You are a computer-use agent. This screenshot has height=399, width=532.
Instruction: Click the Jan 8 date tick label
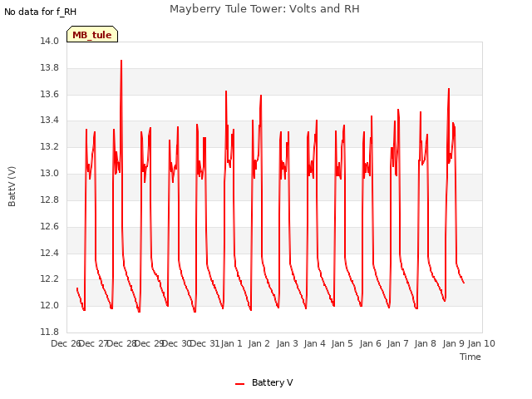pyautogui.click(x=426, y=343)
